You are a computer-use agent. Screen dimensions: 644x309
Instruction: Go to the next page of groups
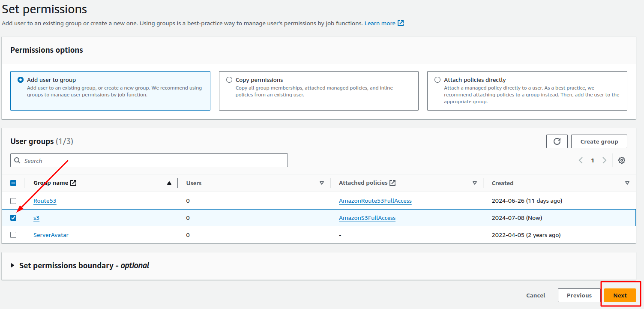coord(604,160)
